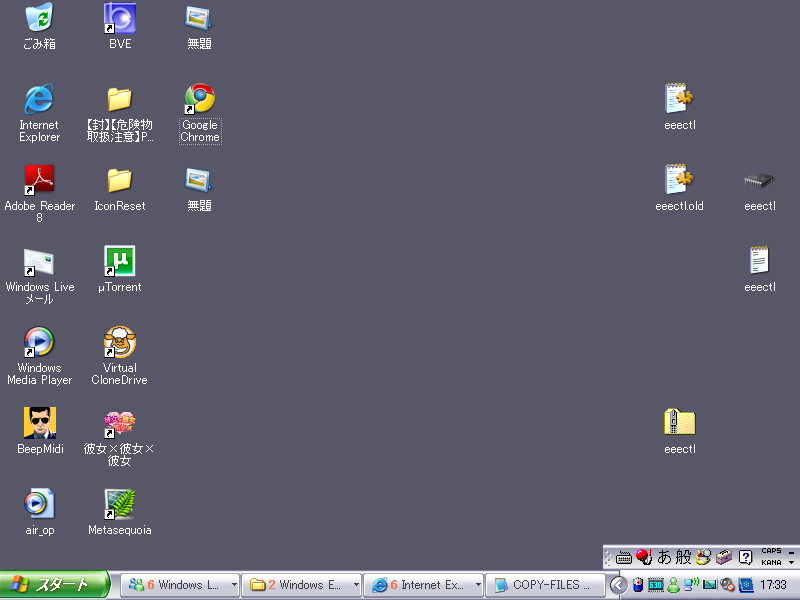Viewport: 800px width, 600px height.
Task: Select the Virtual CloneDrive icon
Action: [120, 343]
